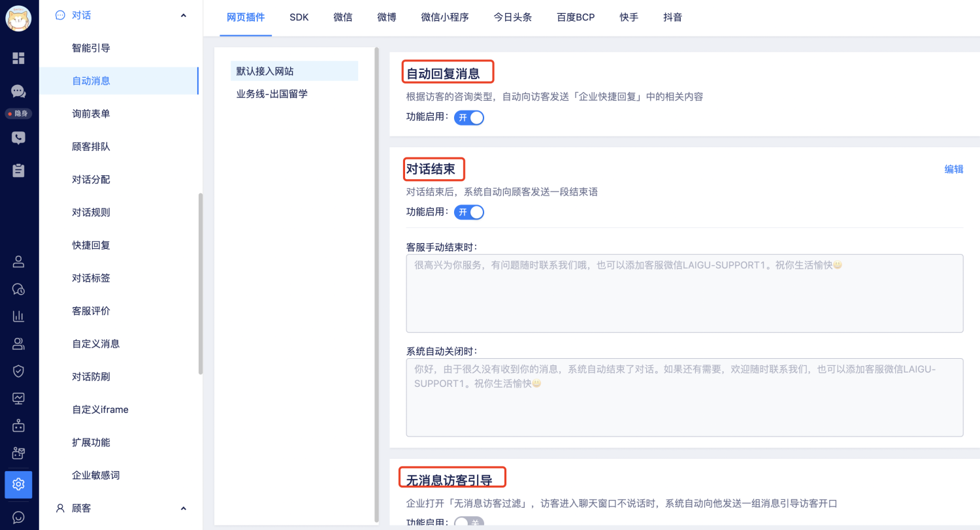The image size is (980, 530).
Task: Enable 无消息访客引导 function toggle
Action: click(x=469, y=523)
